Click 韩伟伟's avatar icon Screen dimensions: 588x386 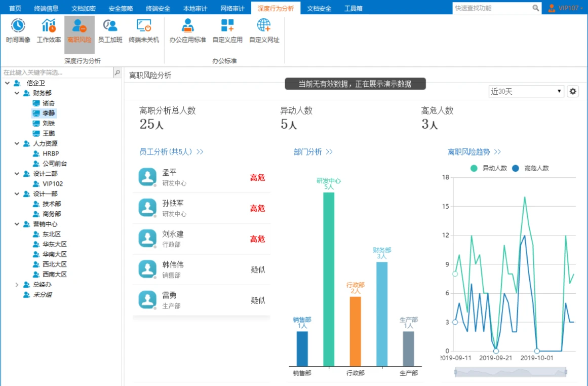coord(147,269)
